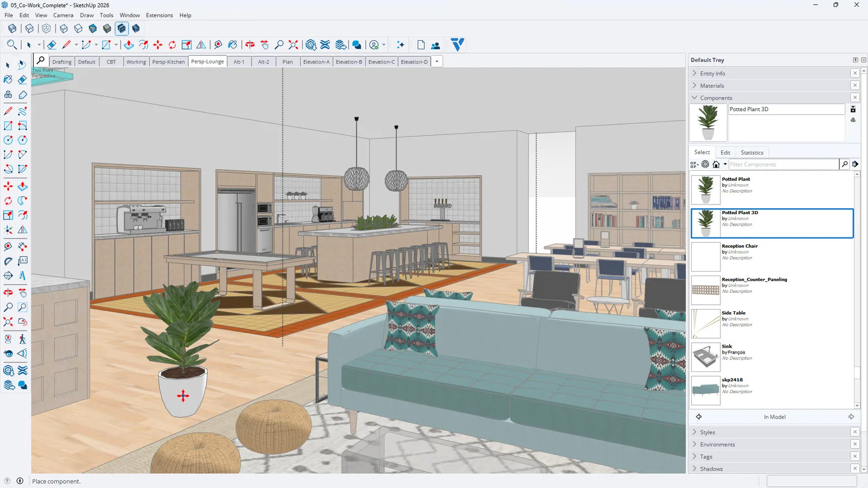Open the view options dropdown in Components

pos(694,164)
